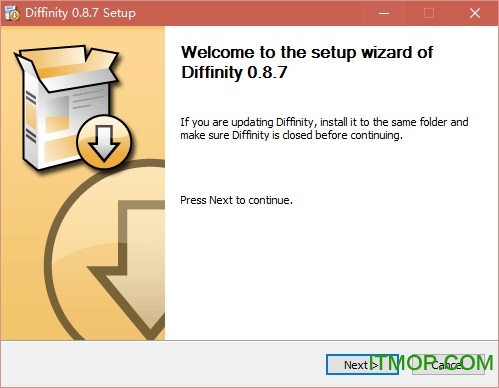Close the Diffinity Setup window

click(475, 13)
